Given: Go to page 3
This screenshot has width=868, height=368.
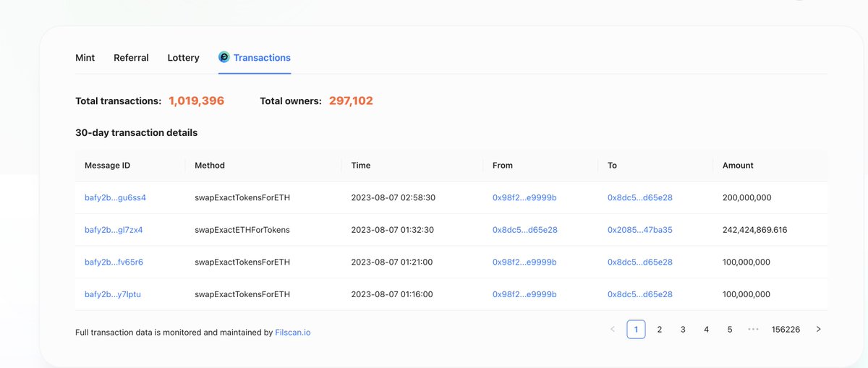Looking at the screenshot, I should tap(683, 329).
